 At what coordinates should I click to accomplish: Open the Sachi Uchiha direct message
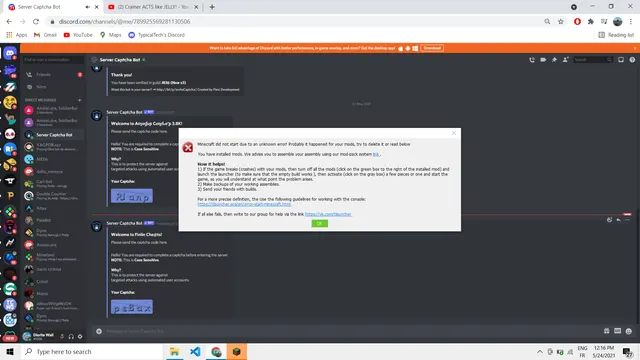coord(53,269)
